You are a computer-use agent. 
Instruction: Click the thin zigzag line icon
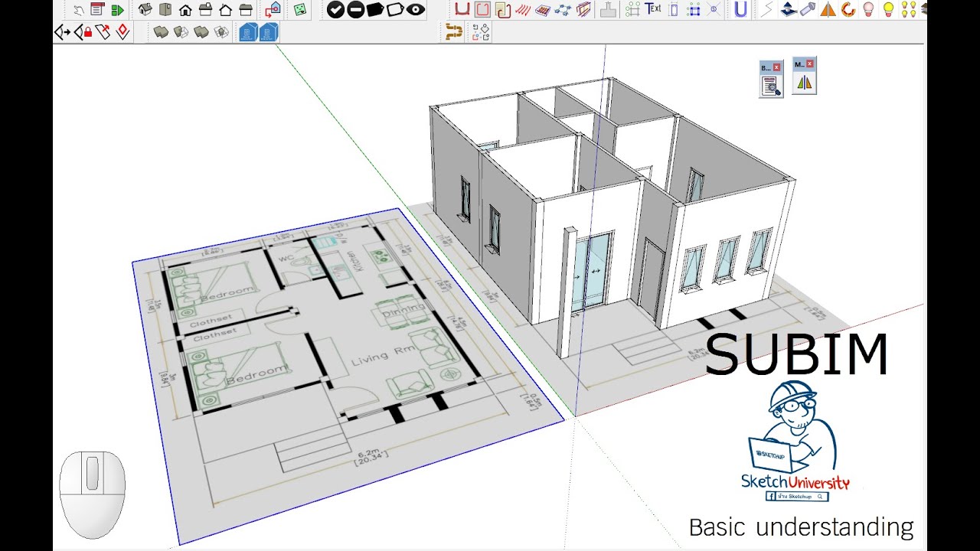coord(766,10)
